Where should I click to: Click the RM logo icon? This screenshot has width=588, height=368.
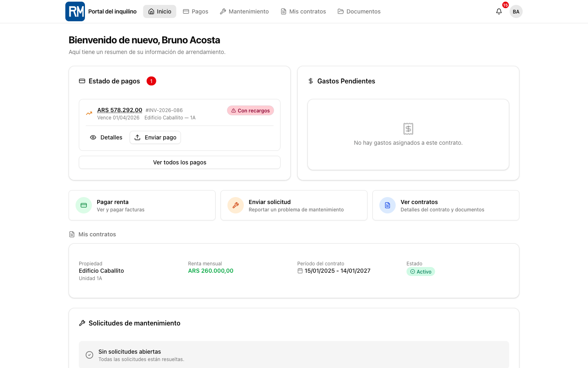click(75, 11)
